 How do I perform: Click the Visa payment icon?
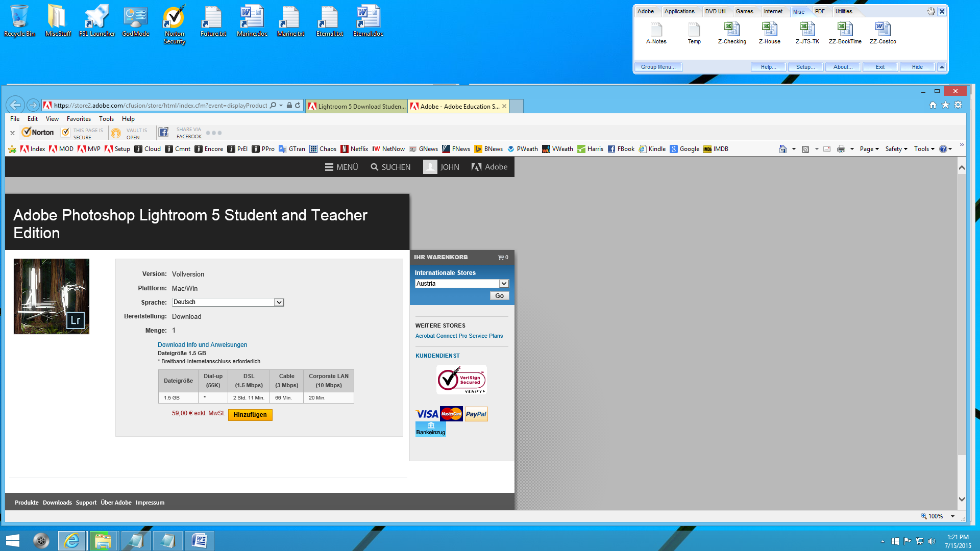tap(427, 413)
